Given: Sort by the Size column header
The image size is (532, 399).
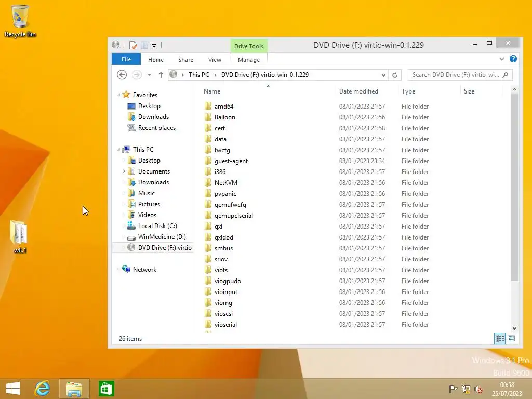Looking at the screenshot, I should click(x=469, y=91).
